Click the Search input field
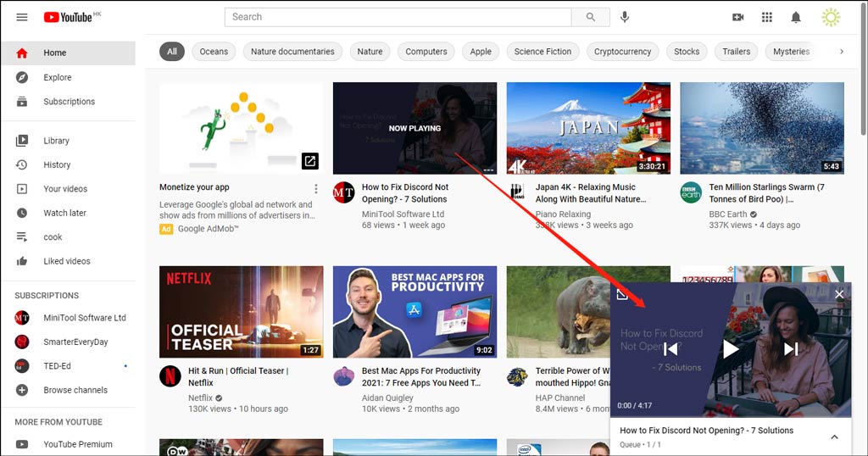 pyautogui.click(x=398, y=17)
